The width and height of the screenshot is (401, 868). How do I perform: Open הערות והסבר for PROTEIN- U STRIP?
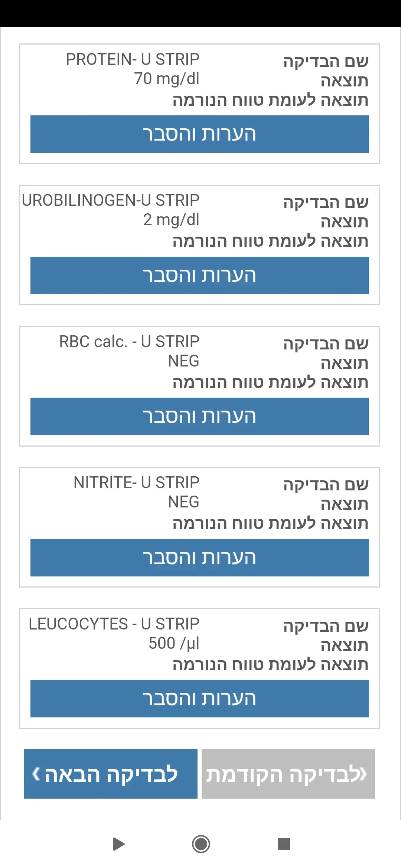click(x=200, y=134)
